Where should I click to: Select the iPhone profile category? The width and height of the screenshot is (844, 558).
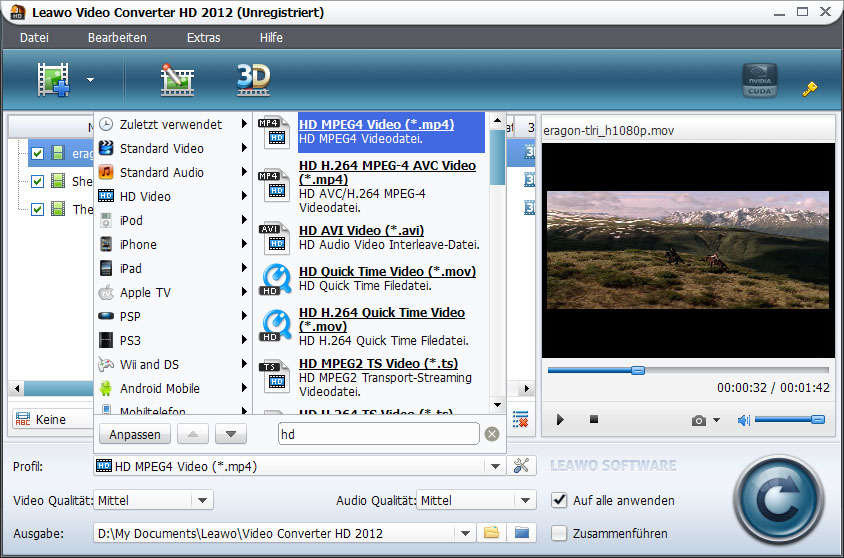[x=138, y=244]
